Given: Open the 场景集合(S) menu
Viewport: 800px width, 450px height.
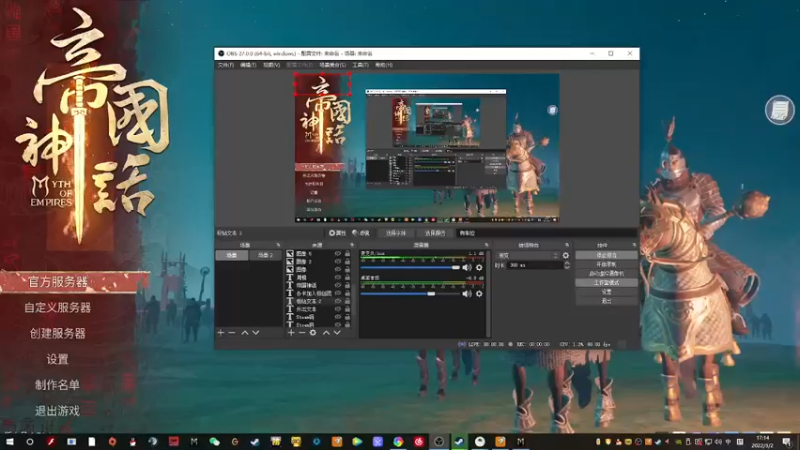Looking at the screenshot, I should point(333,65).
